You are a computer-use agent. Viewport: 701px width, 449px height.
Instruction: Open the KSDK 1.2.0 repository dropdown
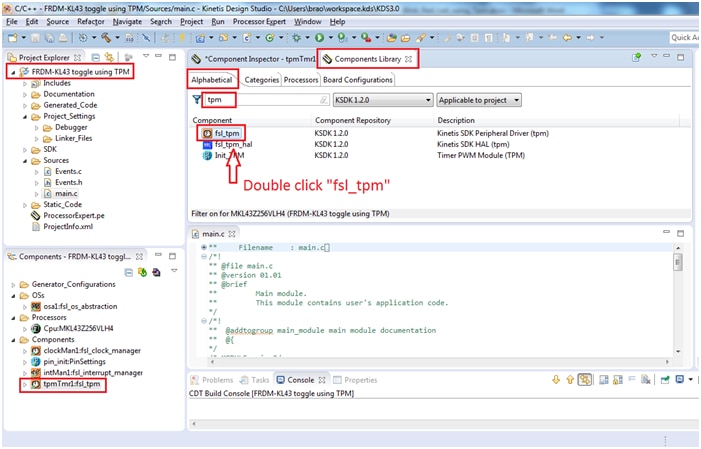[383, 100]
